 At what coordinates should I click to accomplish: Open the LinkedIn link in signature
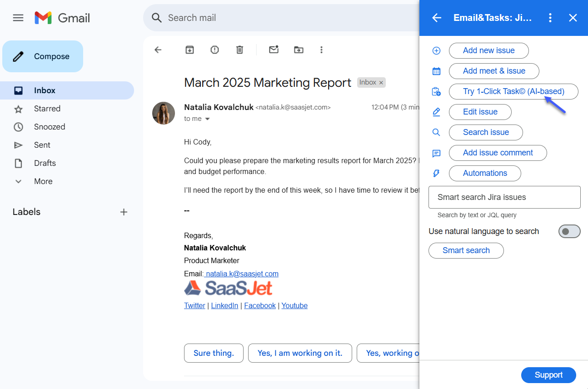coord(224,305)
